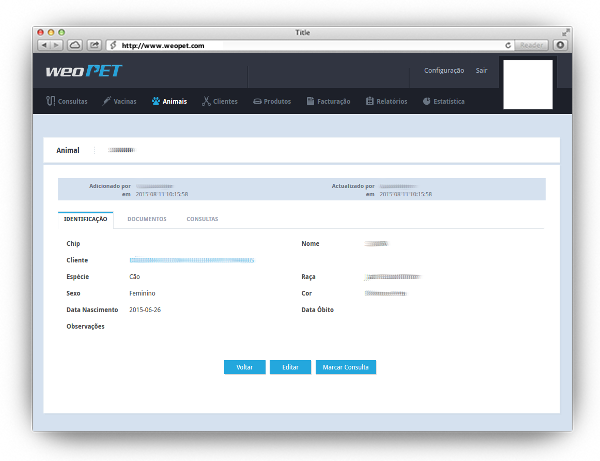This screenshot has height=461, width=600.
Task: Click the browser address bar URL
Action: (300, 45)
